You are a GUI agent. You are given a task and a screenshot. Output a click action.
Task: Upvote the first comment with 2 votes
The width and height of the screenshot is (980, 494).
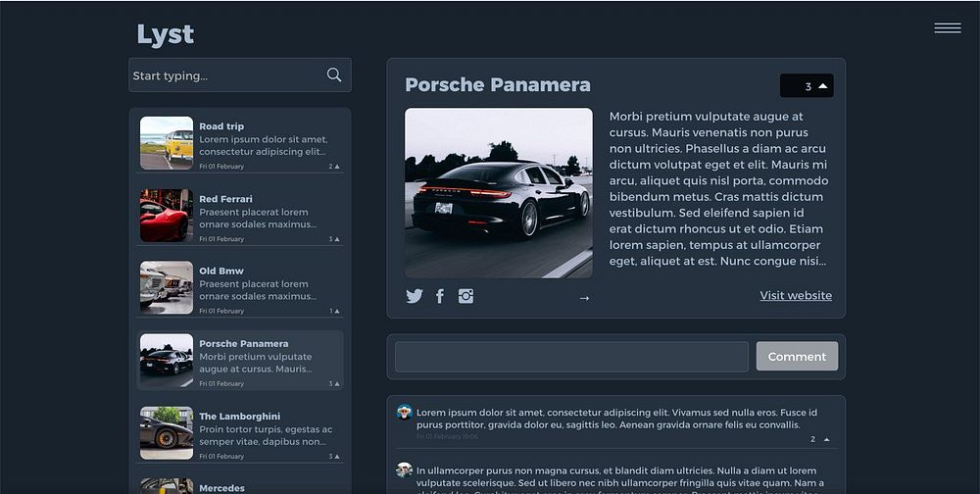click(827, 439)
